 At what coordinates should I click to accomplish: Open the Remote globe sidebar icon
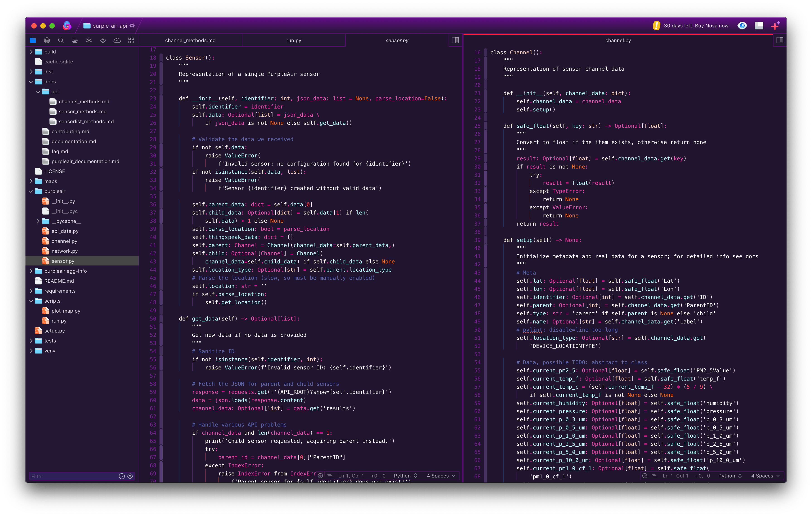47,41
